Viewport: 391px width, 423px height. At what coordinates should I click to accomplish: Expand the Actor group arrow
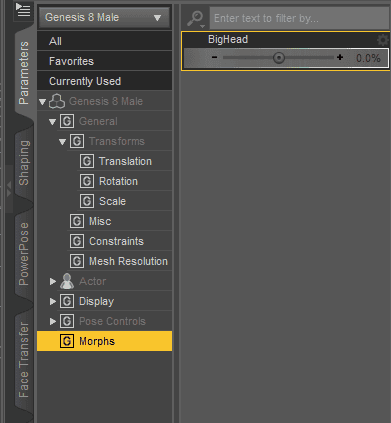click(x=53, y=281)
